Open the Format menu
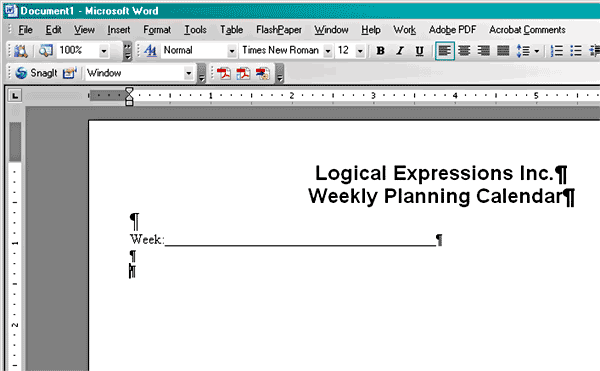 pos(157,30)
